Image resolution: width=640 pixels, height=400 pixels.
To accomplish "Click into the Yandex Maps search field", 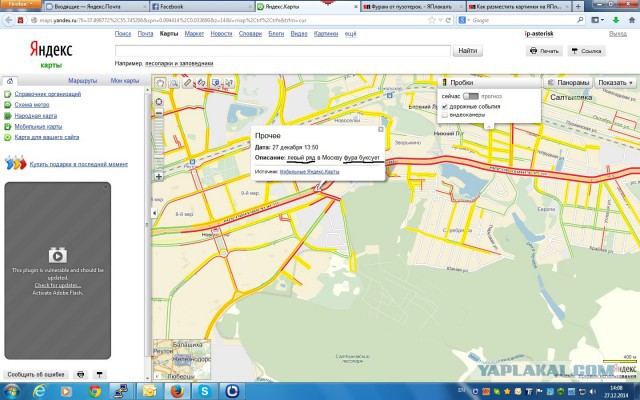I will coord(283,51).
